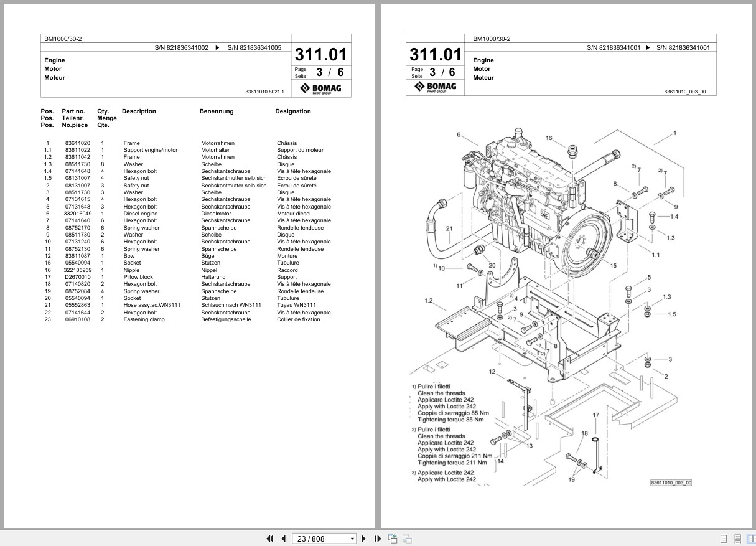Click the 'Designation' column header
The image size is (756, 546).
(293, 111)
